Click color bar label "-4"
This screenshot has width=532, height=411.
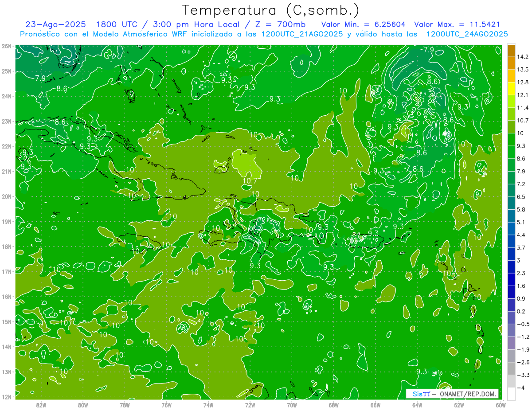tap(521, 388)
